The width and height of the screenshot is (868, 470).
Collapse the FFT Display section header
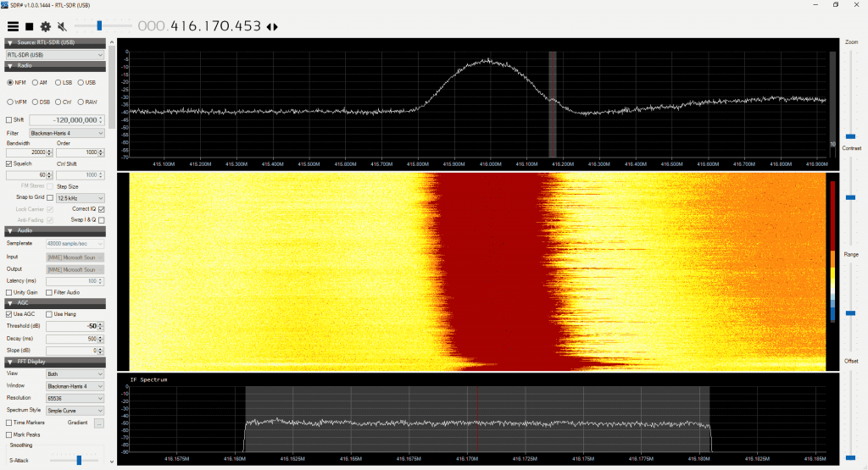coord(9,362)
